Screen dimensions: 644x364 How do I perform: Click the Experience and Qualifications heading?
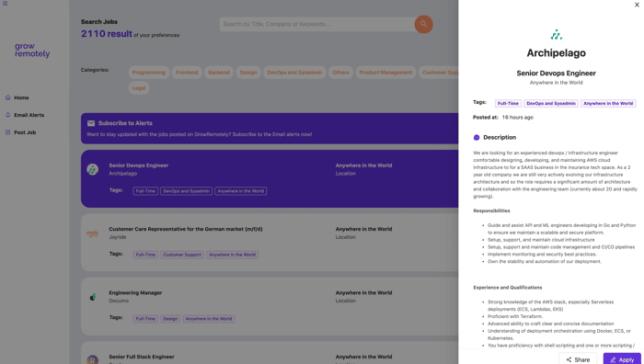click(508, 288)
